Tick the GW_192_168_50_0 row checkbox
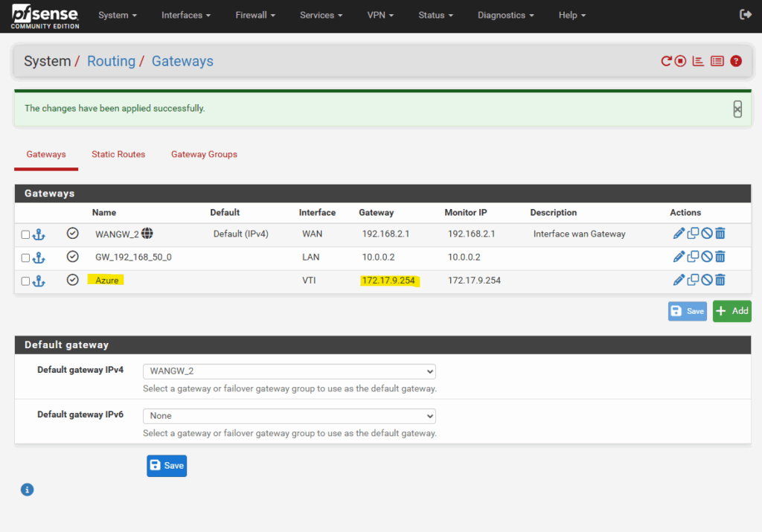 [25, 258]
